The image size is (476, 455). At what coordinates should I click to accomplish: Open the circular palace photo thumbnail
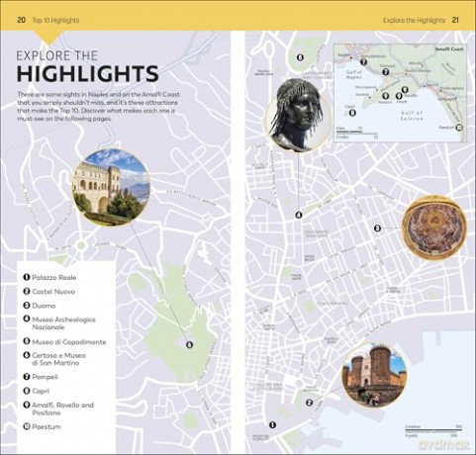pos(111,187)
